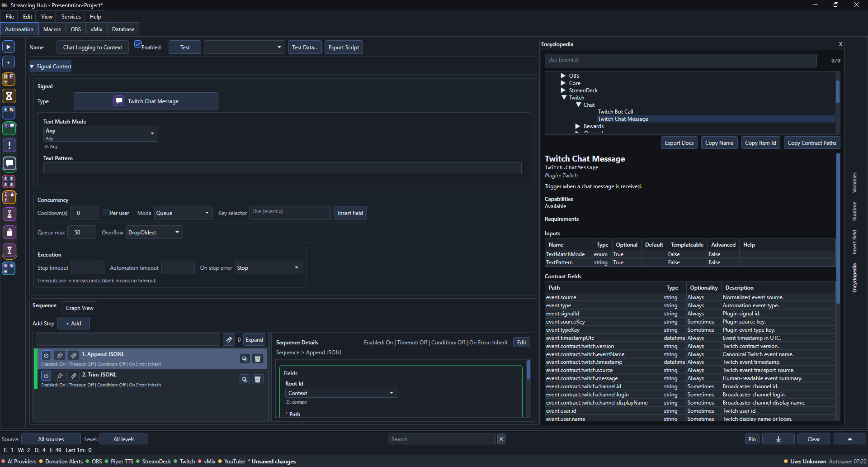This screenshot has height=467, width=868.
Task: Click Twitch Chat Message signal type icon
Action: coord(119,101)
